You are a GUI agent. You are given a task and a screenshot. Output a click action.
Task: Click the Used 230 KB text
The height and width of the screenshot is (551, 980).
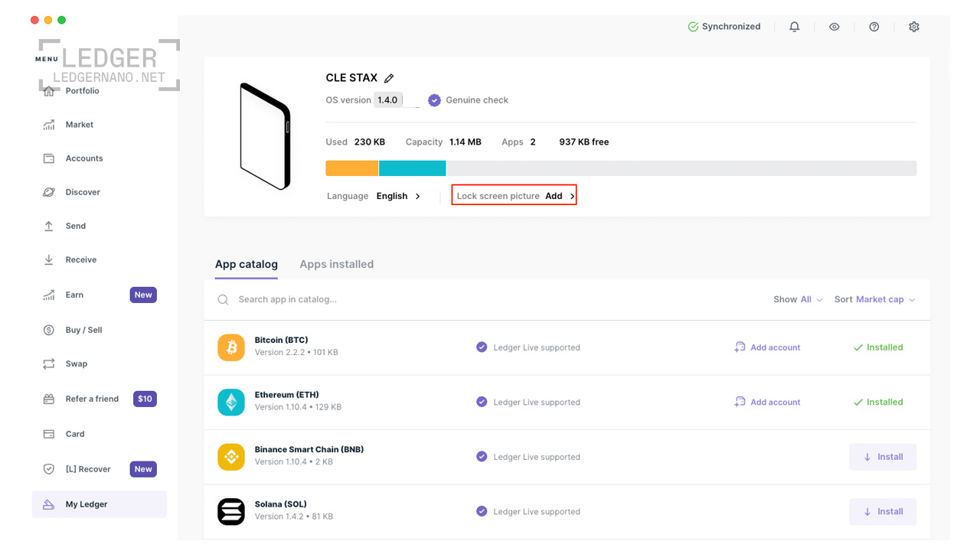pyautogui.click(x=355, y=142)
